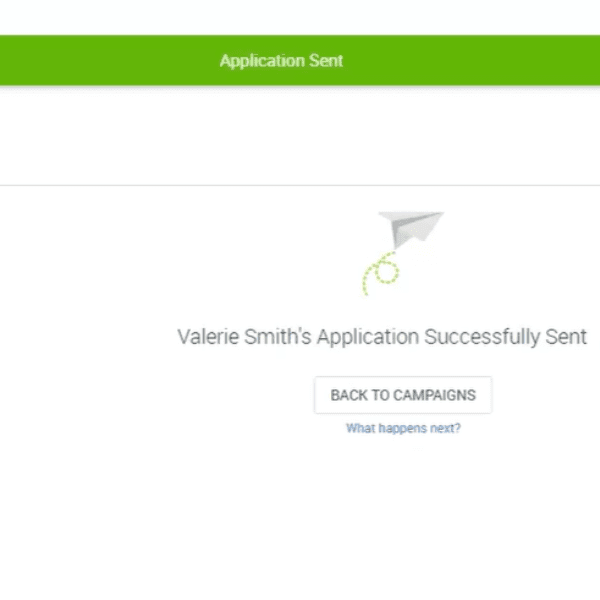Image resolution: width=600 pixels, height=600 pixels.
Task: Click the word 'BACK' on the button
Action: click(x=349, y=395)
